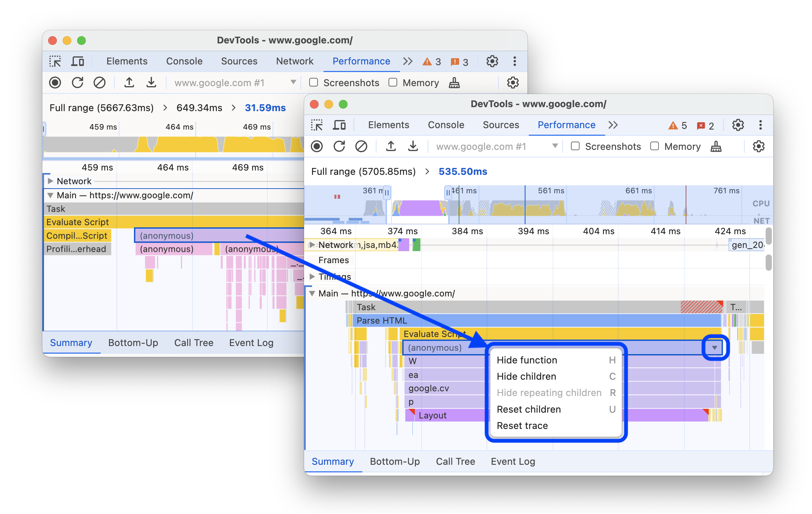Switch to the Bottom-Up analysis tab
The image size is (812, 514).
coord(394,462)
